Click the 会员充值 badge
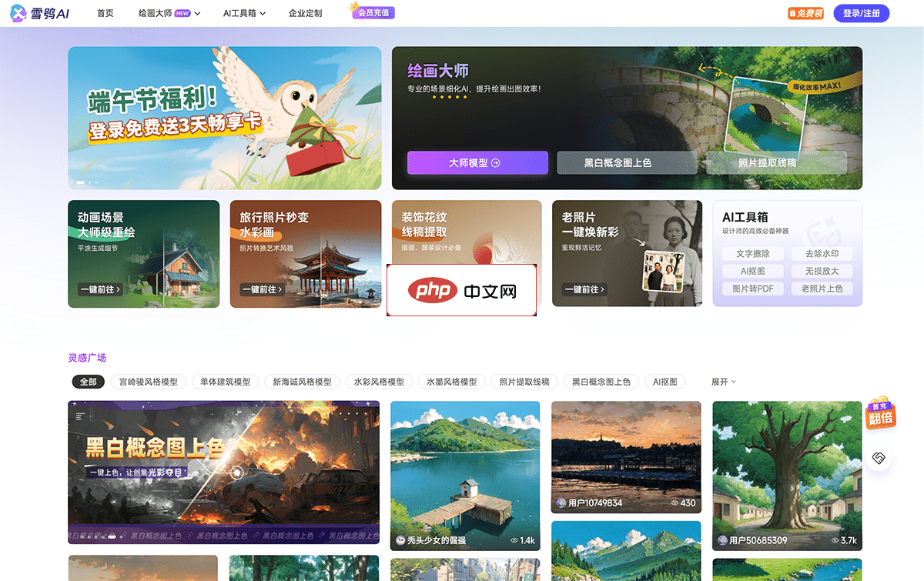 [x=373, y=12]
